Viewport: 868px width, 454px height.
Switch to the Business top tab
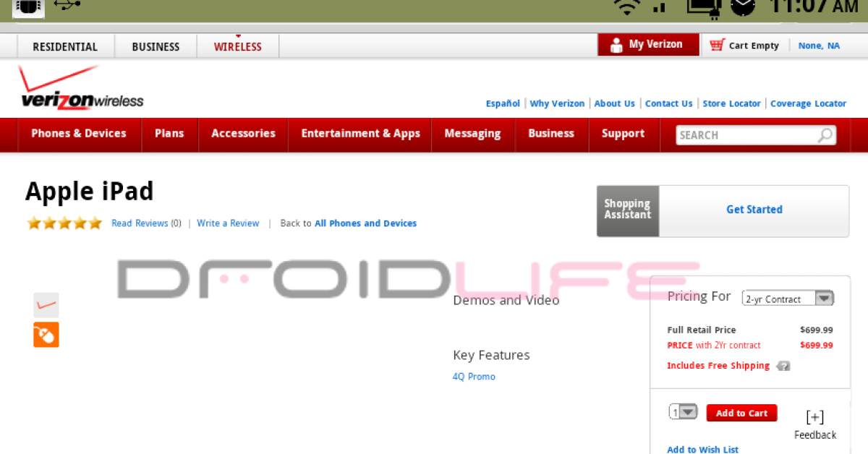click(x=156, y=46)
